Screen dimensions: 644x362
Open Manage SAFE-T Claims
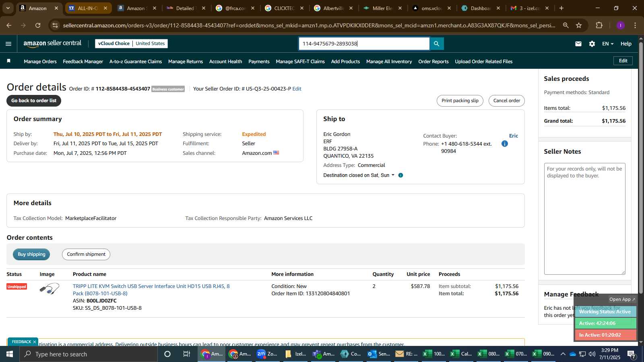click(300, 62)
